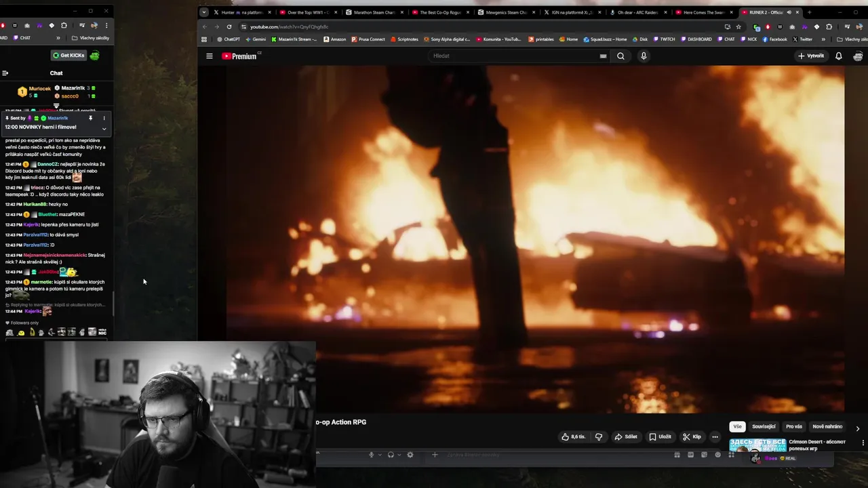Open the bookmarks apps grid icon
The image size is (868, 488).
point(204,39)
